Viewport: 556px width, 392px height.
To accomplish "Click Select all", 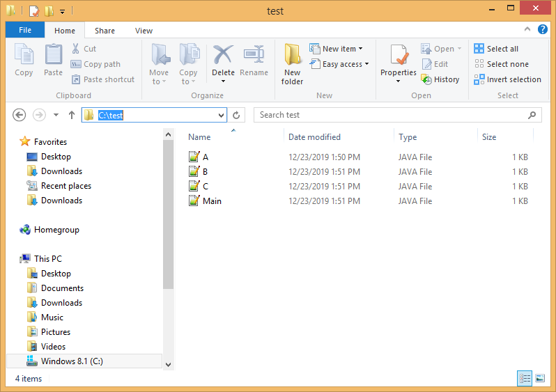I will point(496,49).
